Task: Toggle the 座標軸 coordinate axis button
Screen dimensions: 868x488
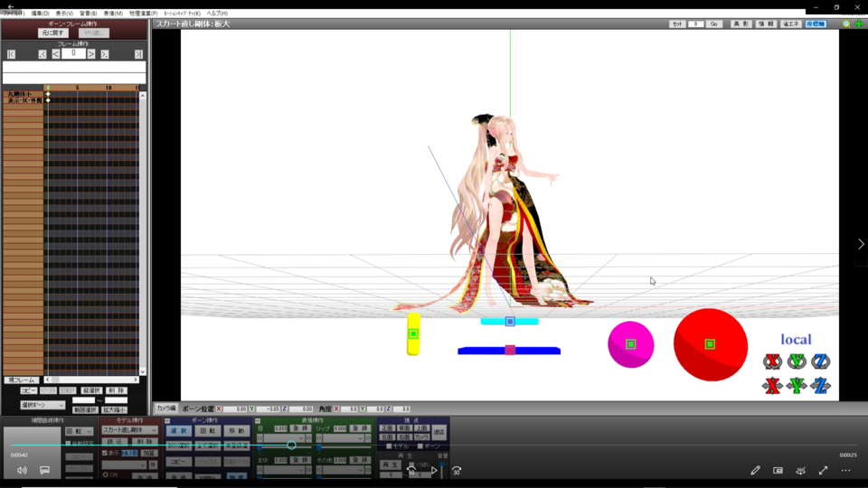Action: click(816, 24)
